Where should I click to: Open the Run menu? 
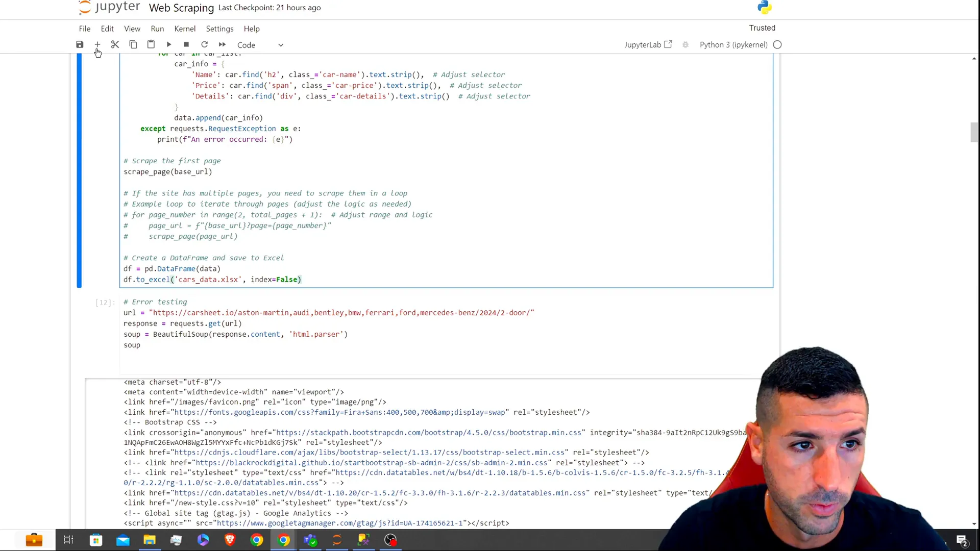click(157, 29)
